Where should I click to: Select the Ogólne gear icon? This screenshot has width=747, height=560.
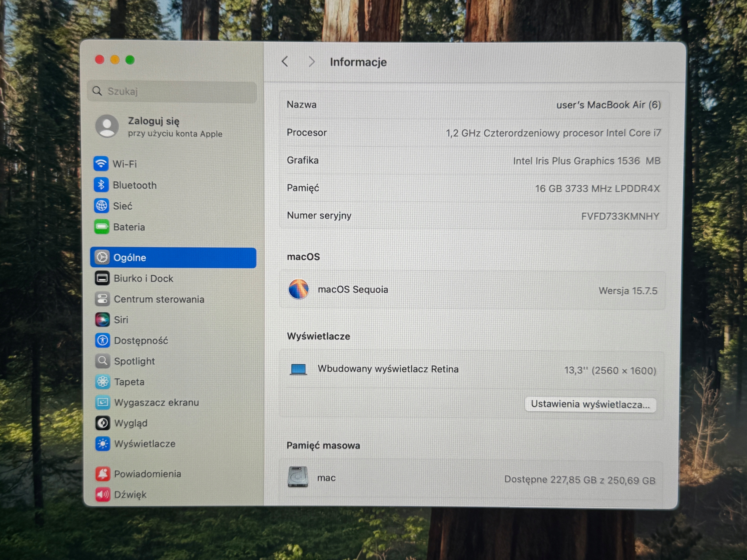pyautogui.click(x=102, y=258)
